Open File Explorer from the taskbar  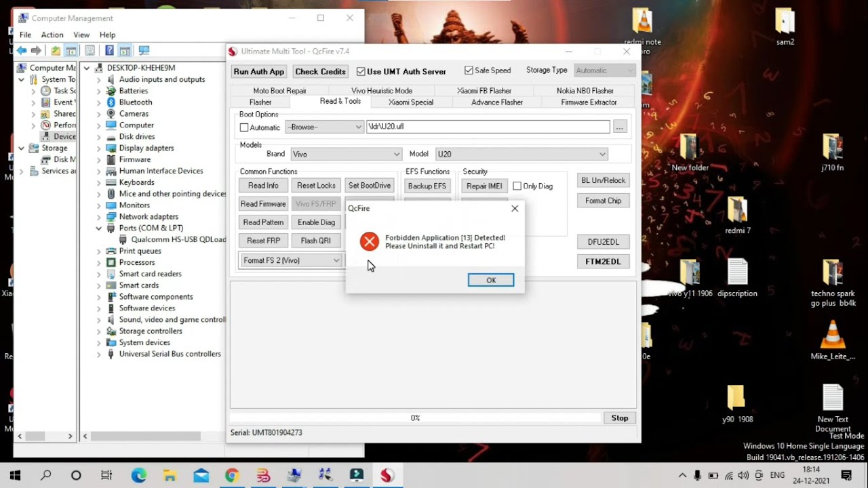pos(170,475)
